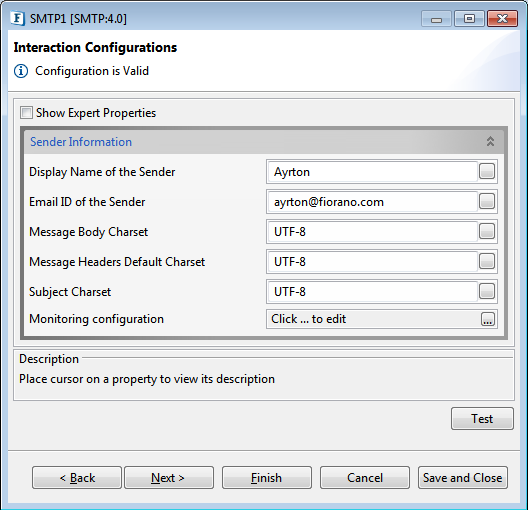
Task: Open the Monitoring configuration ellipsis editor
Action: coord(488,319)
